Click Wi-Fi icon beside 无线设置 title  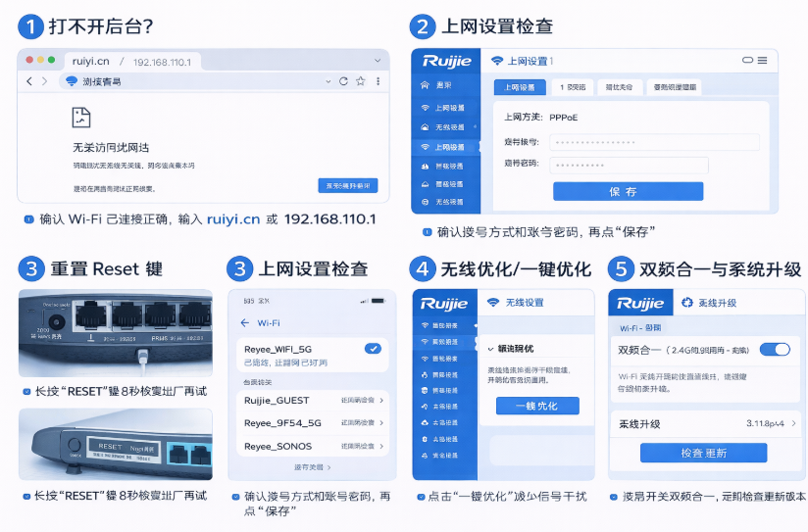493,303
